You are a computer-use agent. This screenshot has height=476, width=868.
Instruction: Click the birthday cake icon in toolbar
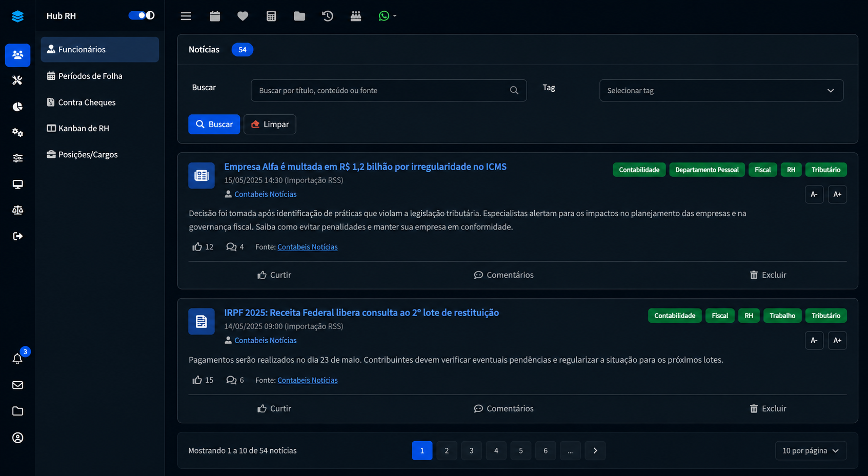pos(356,16)
